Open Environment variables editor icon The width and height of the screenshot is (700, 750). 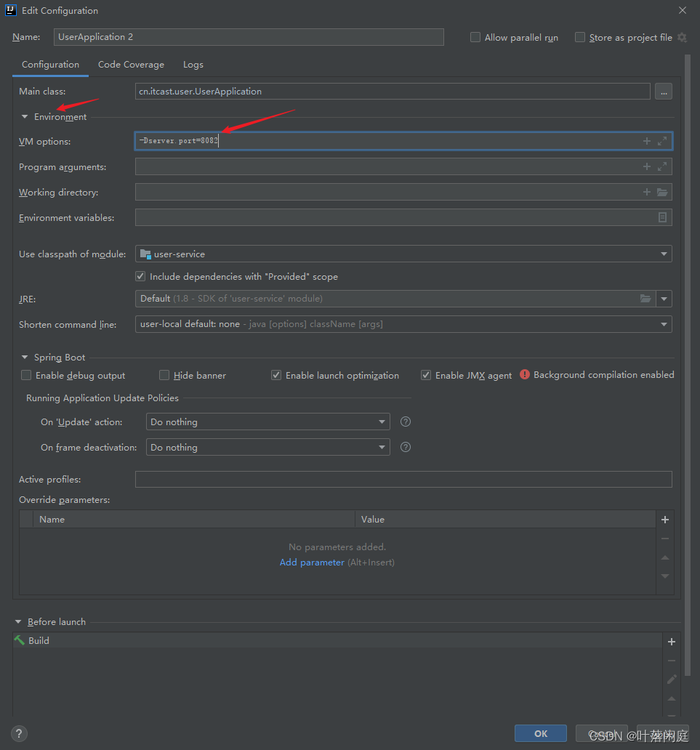click(662, 217)
